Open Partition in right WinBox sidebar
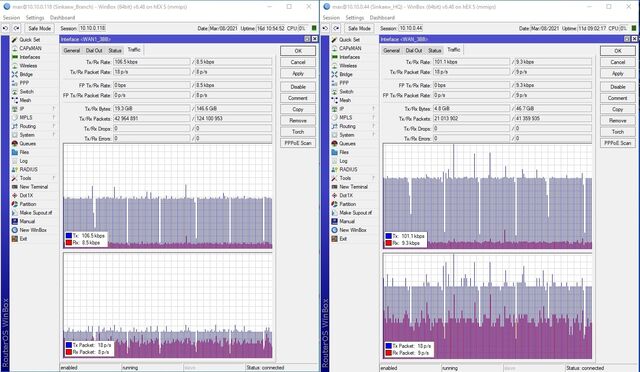640x372 pixels. pos(344,204)
